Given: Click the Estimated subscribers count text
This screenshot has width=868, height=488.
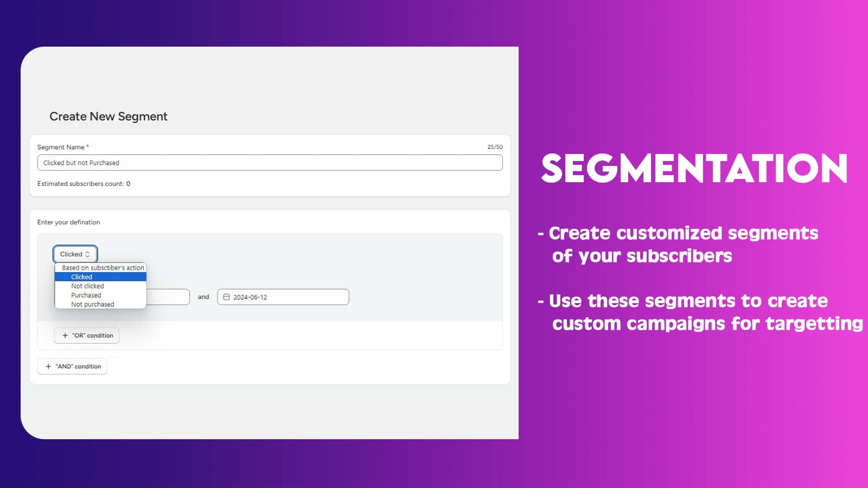Looking at the screenshot, I should (84, 184).
